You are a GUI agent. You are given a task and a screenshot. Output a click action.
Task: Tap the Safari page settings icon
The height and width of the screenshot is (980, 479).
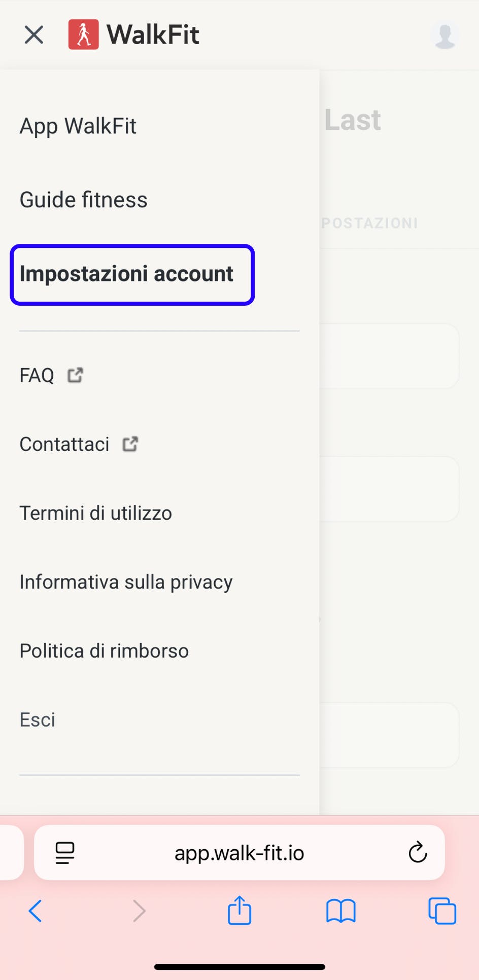click(65, 853)
